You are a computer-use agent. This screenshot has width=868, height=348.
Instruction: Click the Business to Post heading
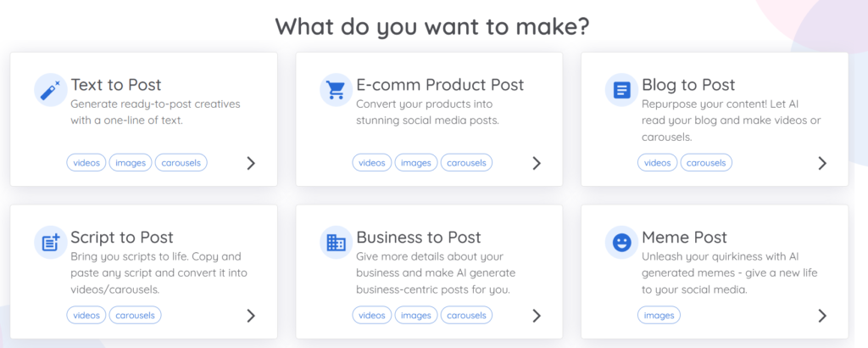pyautogui.click(x=419, y=237)
